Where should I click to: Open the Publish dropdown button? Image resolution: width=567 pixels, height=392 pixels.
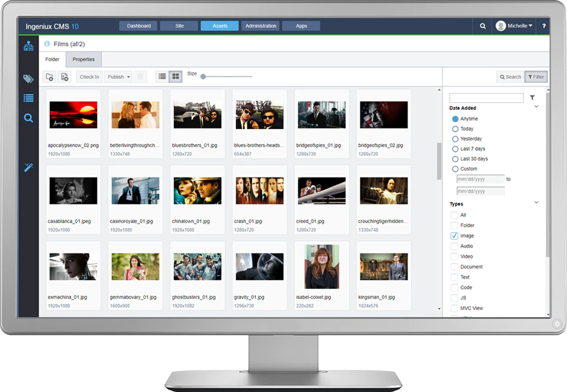click(118, 77)
